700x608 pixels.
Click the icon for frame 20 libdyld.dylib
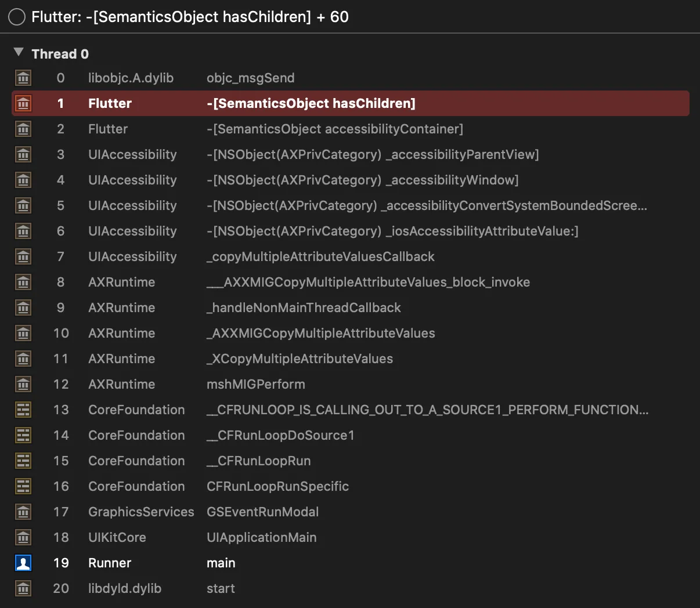tap(23, 588)
